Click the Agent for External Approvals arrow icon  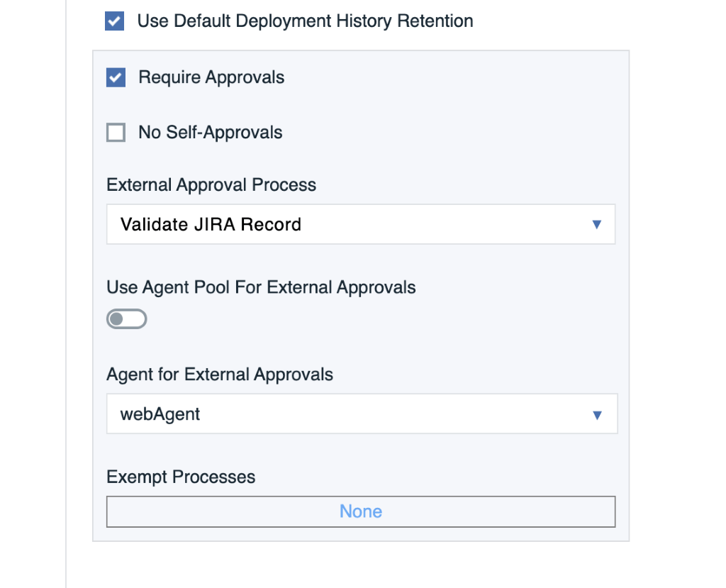597,414
